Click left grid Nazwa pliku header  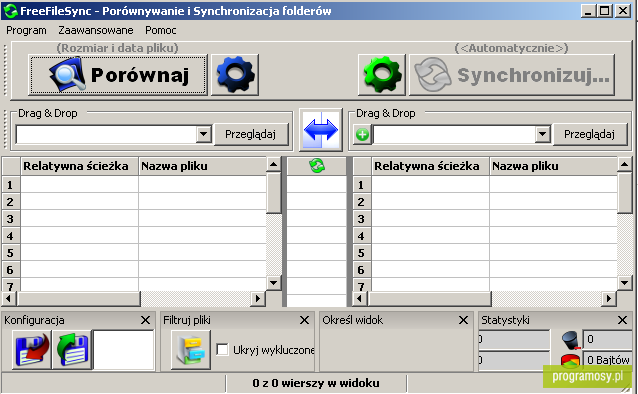(x=202, y=166)
